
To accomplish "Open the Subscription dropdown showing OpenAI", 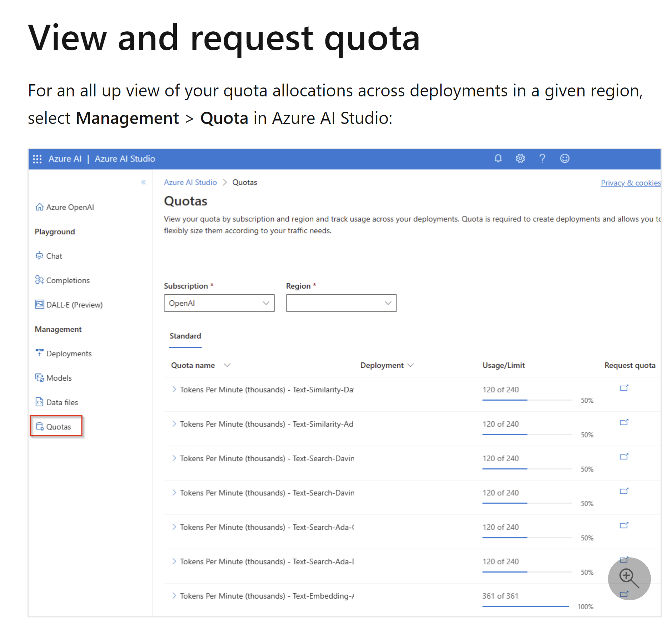I will click(219, 303).
